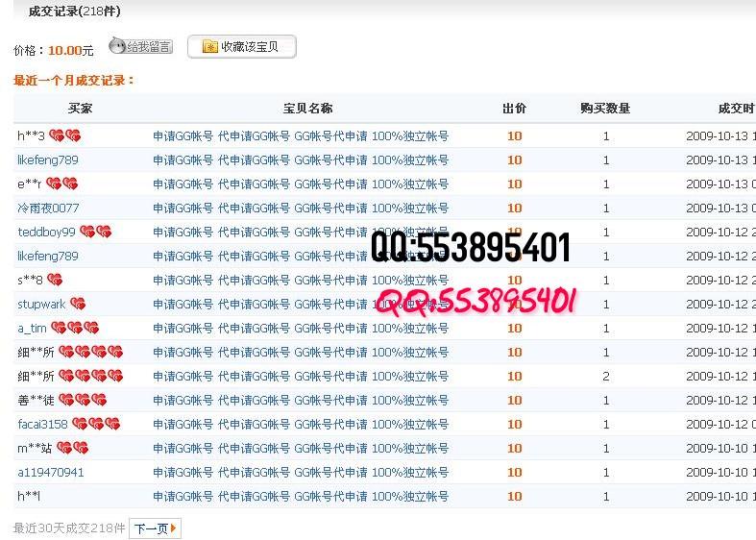Click the first heart icon beside teddboy99
756x540 pixels.
coord(87,232)
